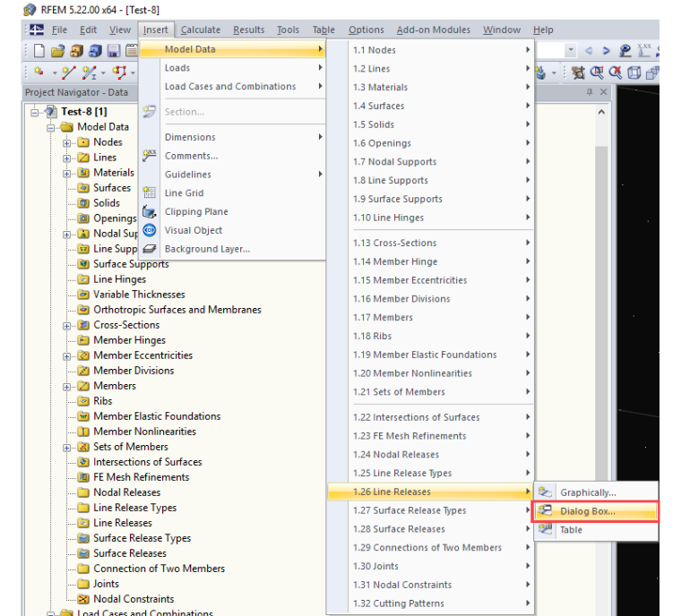
Task: Click the navigator scroll up arrow
Action: pos(601,112)
